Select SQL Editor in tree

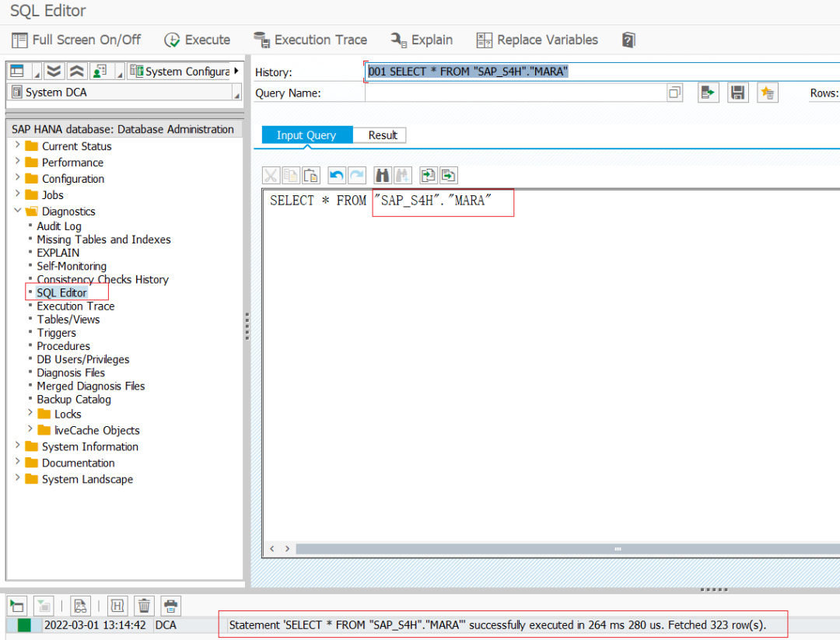pyautogui.click(x=61, y=293)
